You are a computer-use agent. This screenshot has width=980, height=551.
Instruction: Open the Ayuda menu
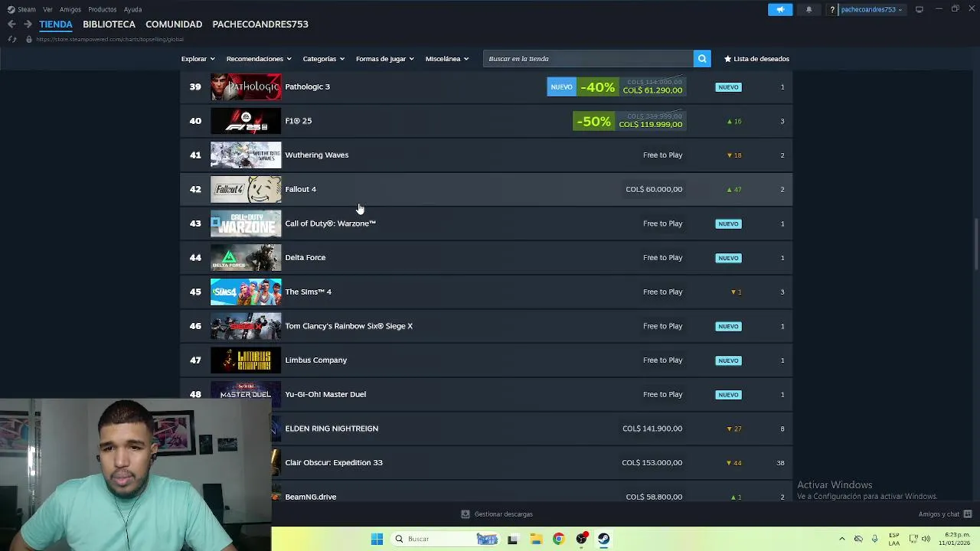pos(132,9)
